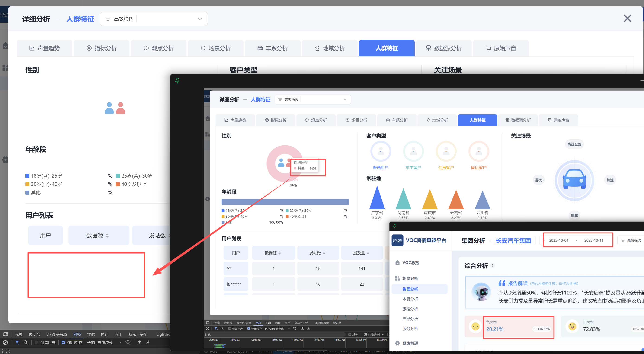Viewport: 644px width, 354px height.
Task: Open 数据源分析 tab in the large outer dialog
Action: click(444, 48)
